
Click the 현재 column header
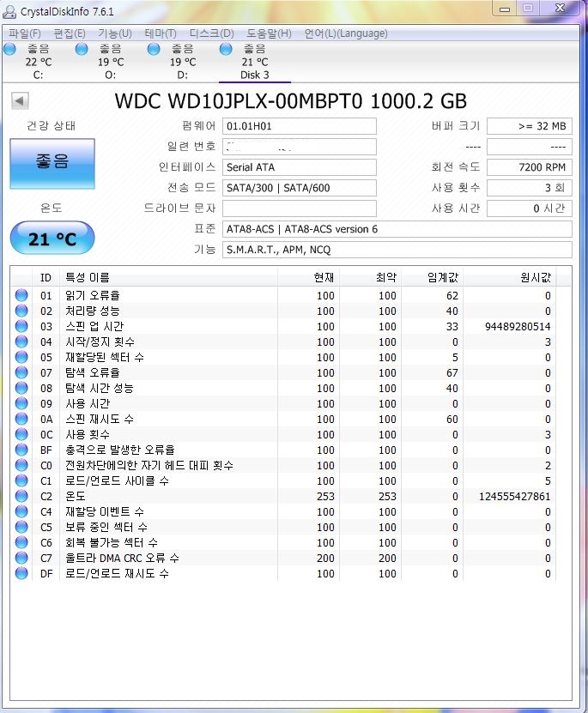308,277
